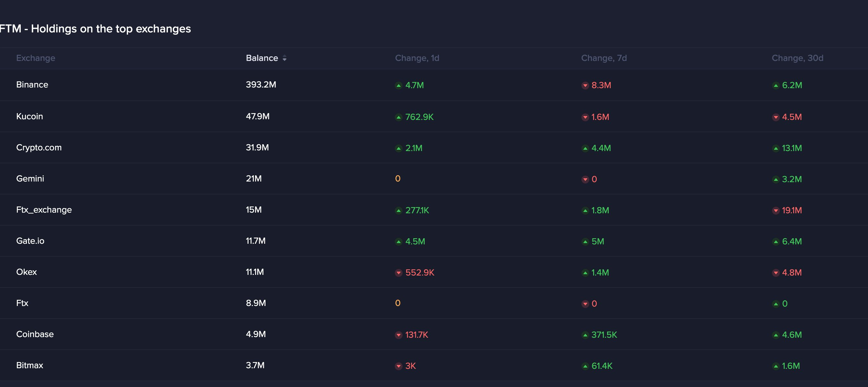Viewport: 868px width, 387px height.
Task: Sort by Change, 30d column header
Action: coord(797,58)
